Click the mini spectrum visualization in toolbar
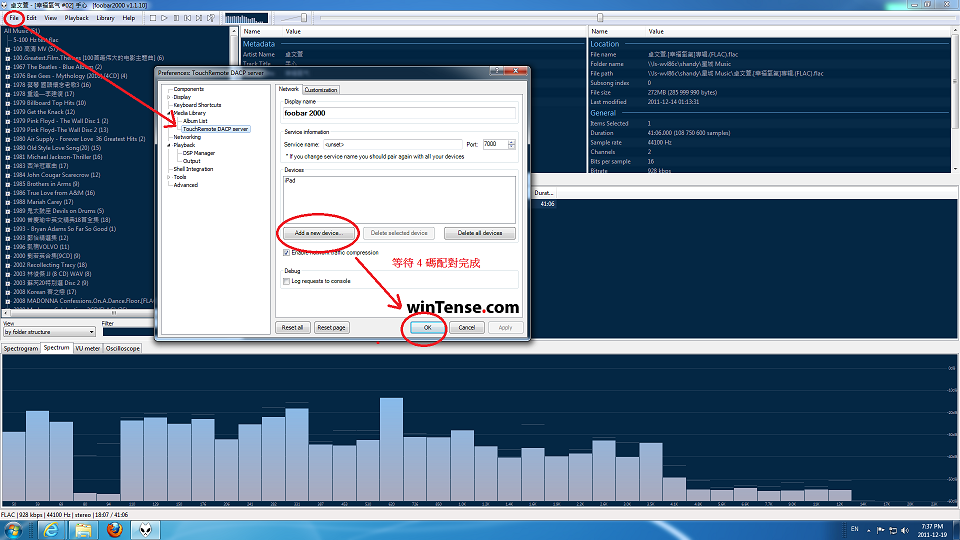Image resolution: width=960 pixels, height=540 pixels. pyautogui.click(x=246, y=18)
